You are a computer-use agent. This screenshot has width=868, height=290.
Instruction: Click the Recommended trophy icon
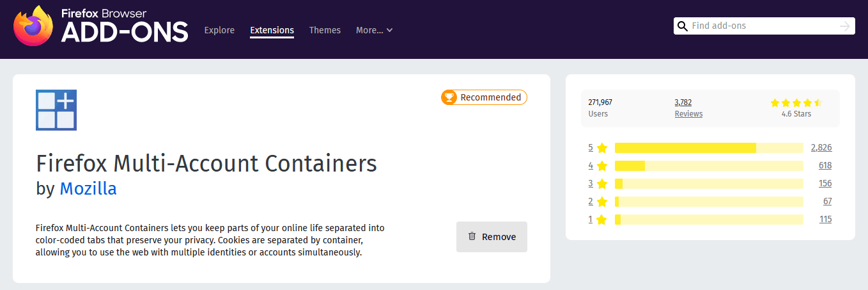point(449,97)
